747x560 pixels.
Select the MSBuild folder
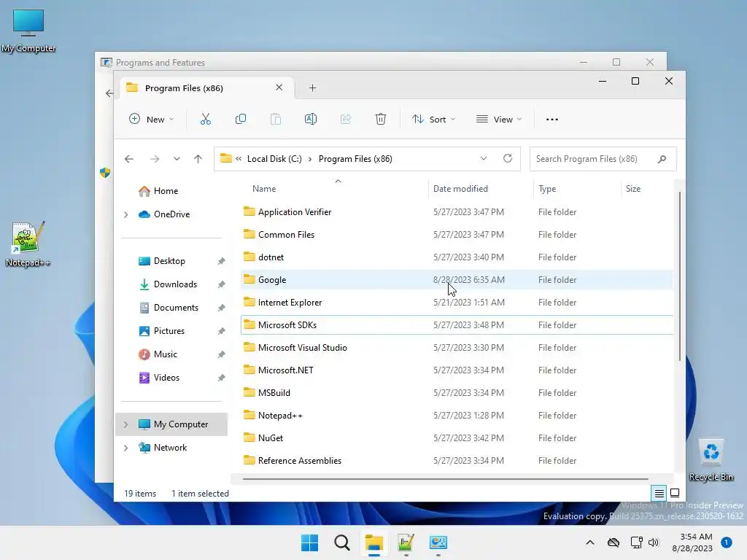(x=457, y=393)
